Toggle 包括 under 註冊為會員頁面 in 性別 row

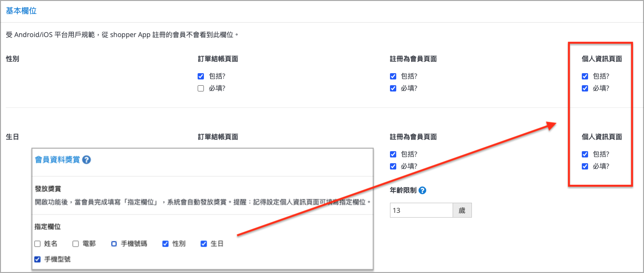click(x=393, y=76)
